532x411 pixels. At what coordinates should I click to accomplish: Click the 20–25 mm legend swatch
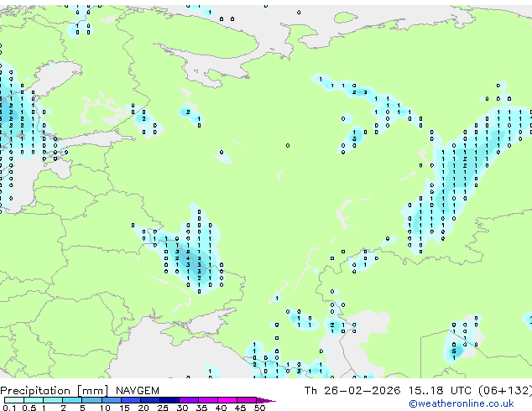pyautogui.click(x=149, y=400)
